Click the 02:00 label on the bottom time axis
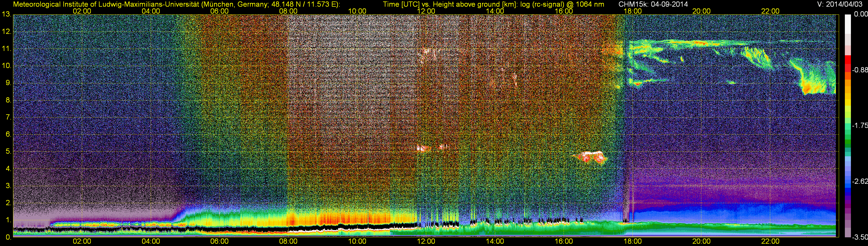This screenshot has height=246, width=868. point(82,241)
